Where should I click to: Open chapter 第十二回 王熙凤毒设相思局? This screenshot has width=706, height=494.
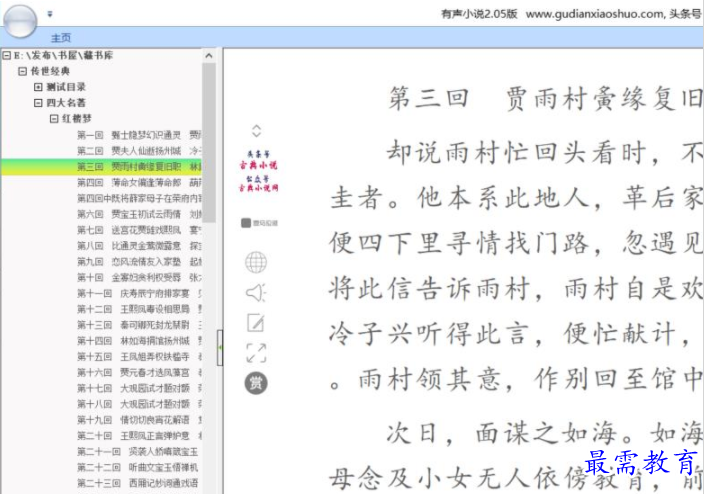tap(139, 309)
